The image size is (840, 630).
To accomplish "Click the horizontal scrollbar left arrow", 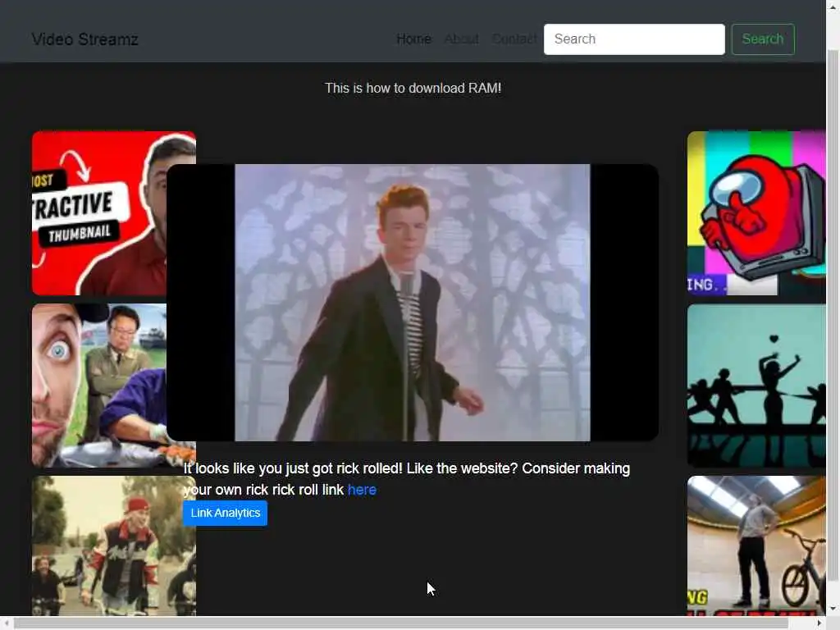I will click(x=6, y=623).
